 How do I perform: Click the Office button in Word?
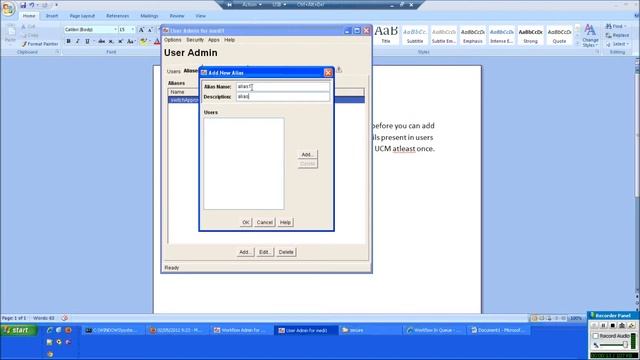(x=8, y=8)
